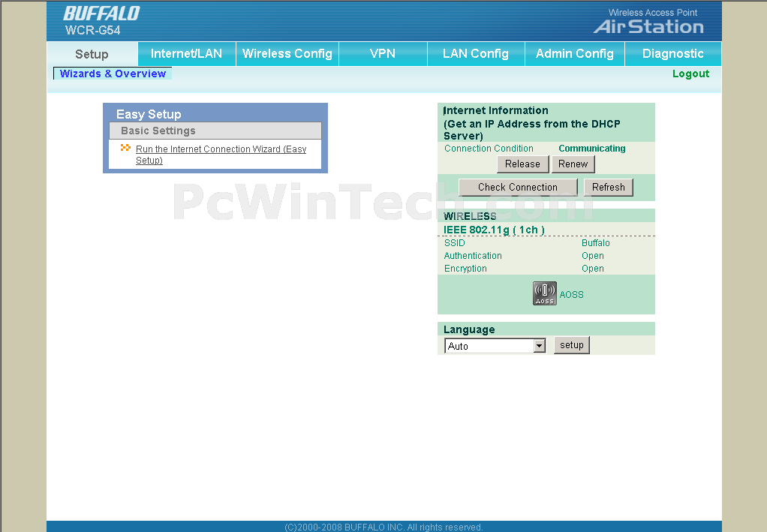
Task: Go to the Wireless Config tab
Action: click(287, 54)
